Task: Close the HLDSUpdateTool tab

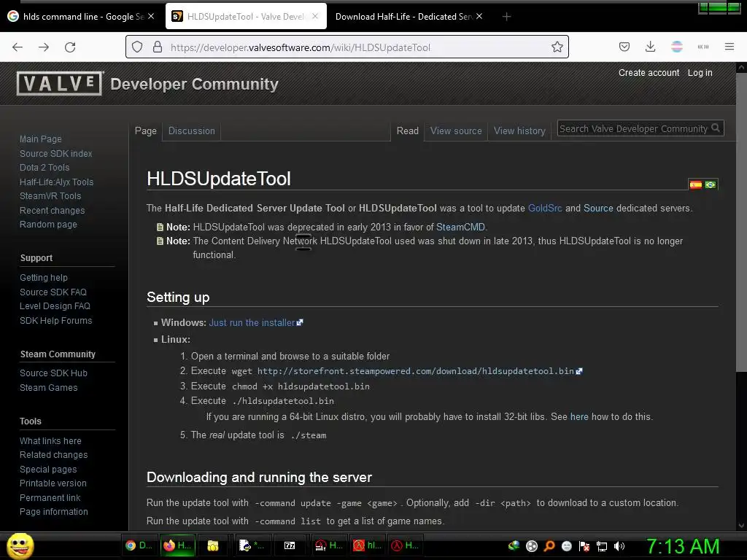Action: (315, 16)
